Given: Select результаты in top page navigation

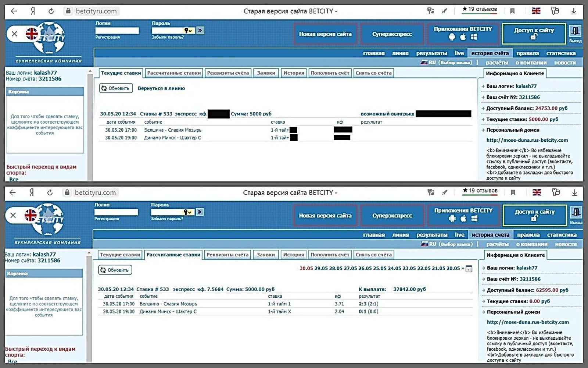Looking at the screenshot, I should click(x=431, y=53).
